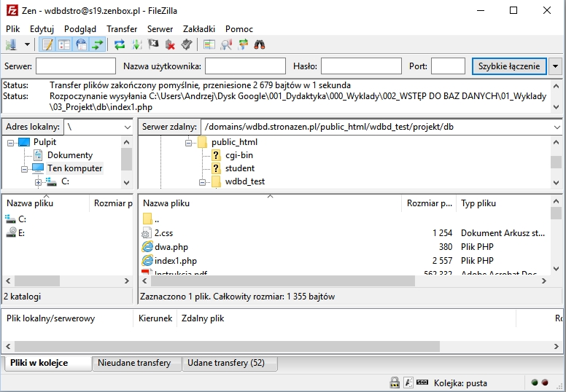Click the Serwer input field

(76, 66)
